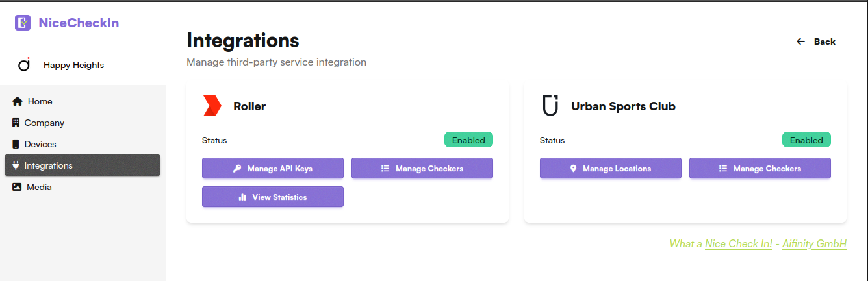Select Integrations in the sidebar
Viewport: 868px width, 281px height.
click(x=83, y=165)
